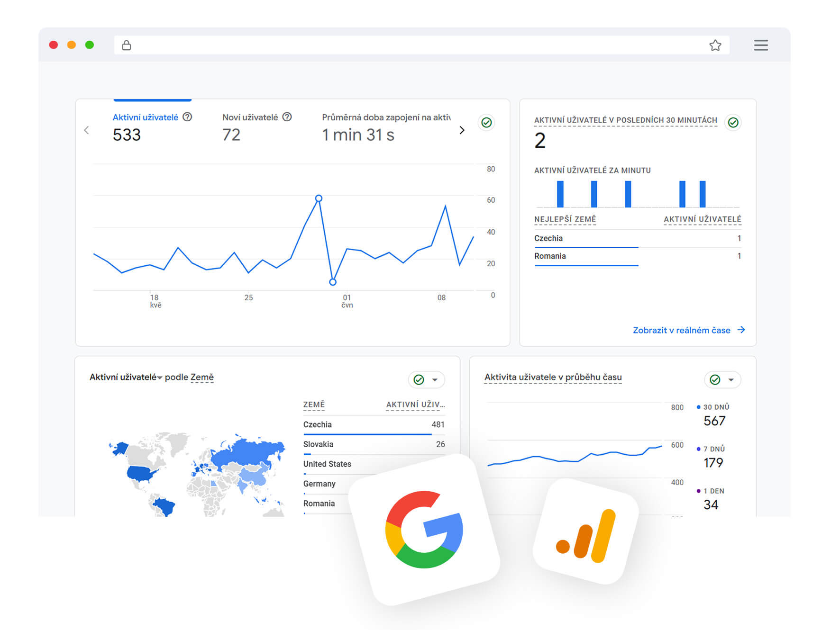Click Slovakia row showing 26 users
Viewport: 840px width, 630px height.
click(374, 445)
